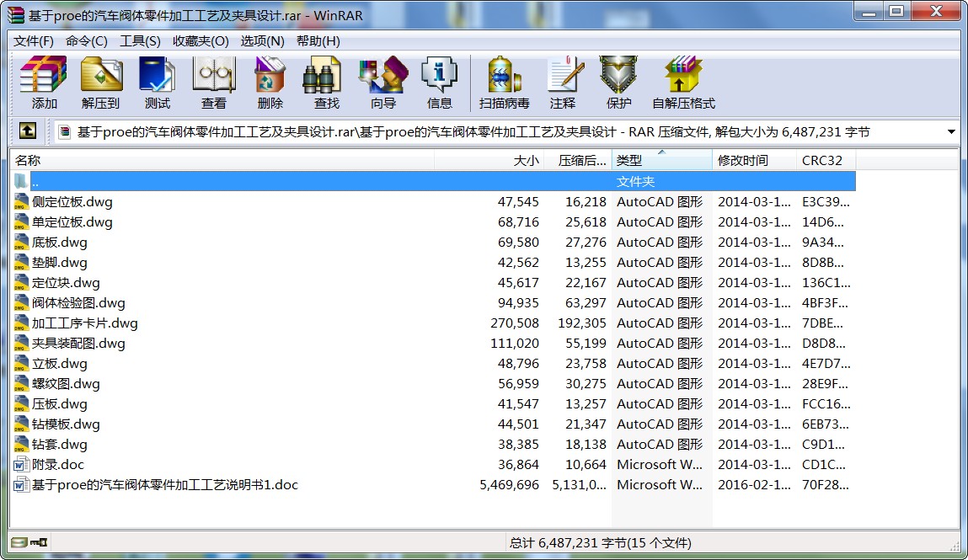Select the 加工工序卡片.dwg file icon

[21, 323]
